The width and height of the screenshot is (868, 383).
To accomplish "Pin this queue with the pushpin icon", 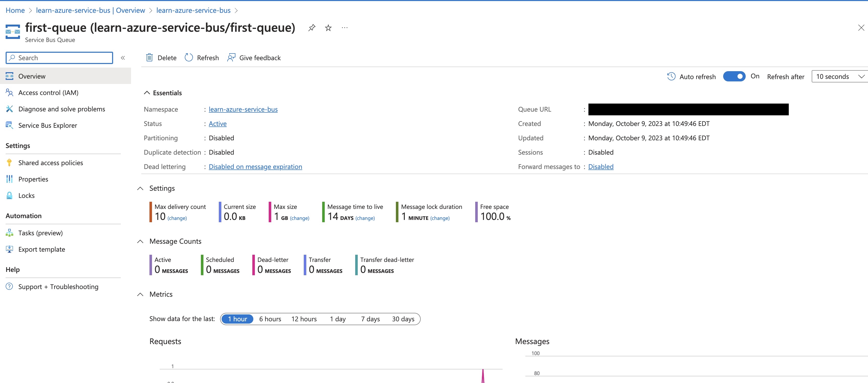I will [x=312, y=28].
